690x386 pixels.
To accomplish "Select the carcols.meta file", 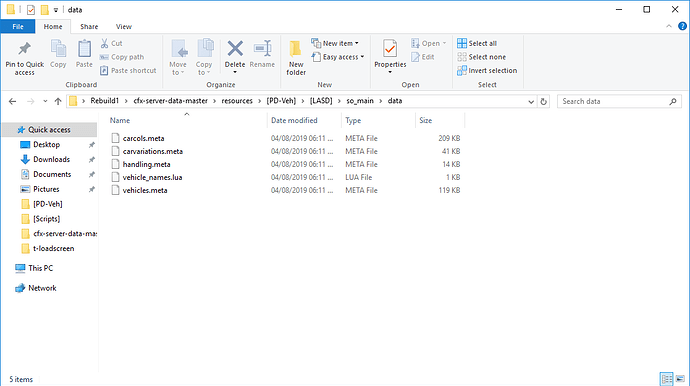I will click(x=143, y=138).
